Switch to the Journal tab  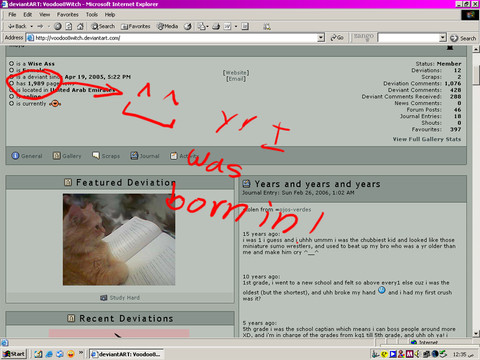point(145,156)
